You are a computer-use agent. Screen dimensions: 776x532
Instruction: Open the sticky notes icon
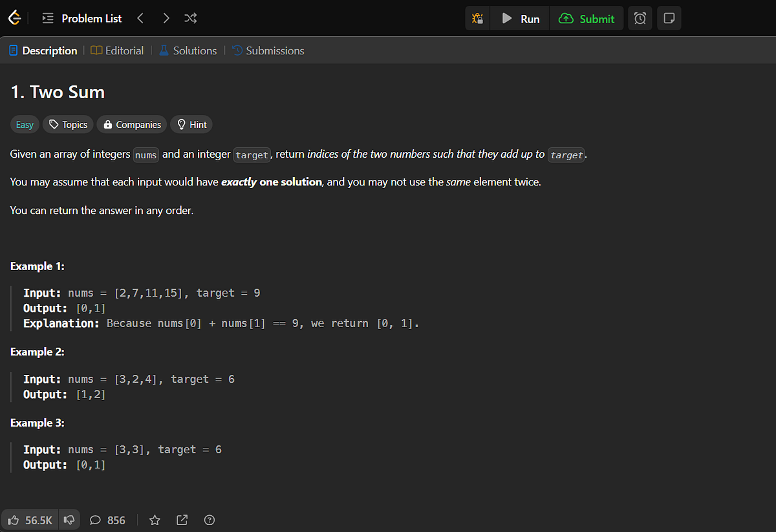[x=669, y=18]
